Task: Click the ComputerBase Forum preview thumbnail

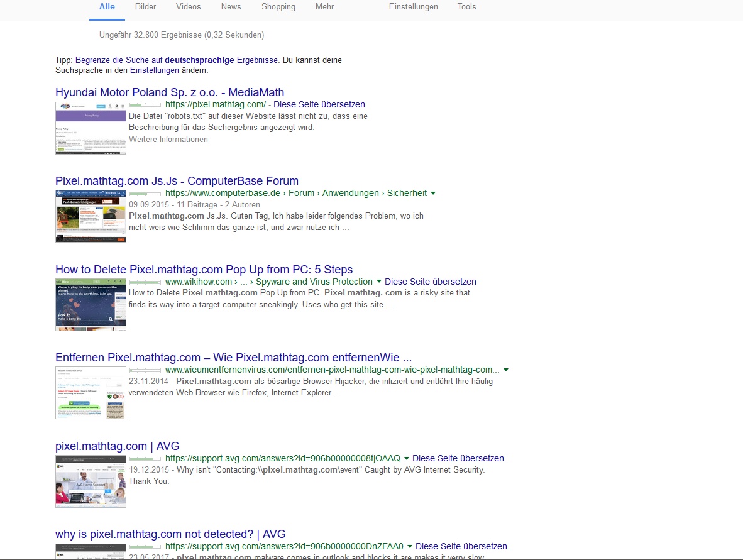Action: point(91,216)
